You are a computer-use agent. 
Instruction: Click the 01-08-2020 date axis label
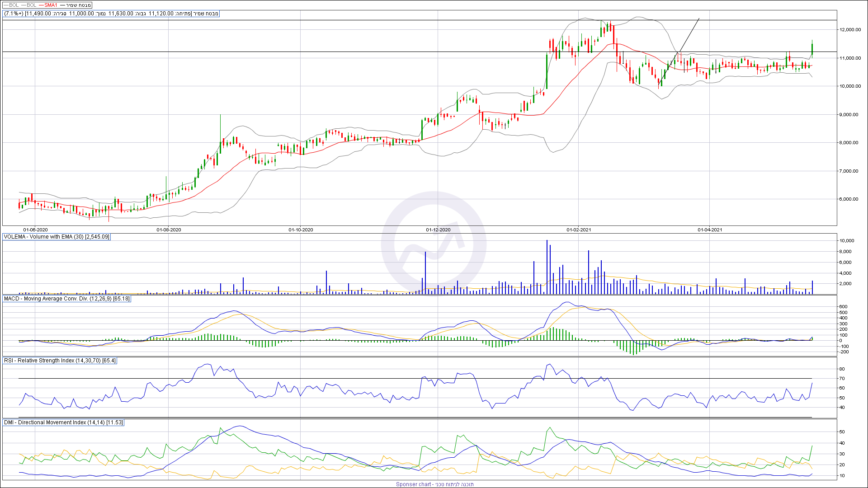pyautogui.click(x=169, y=230)
